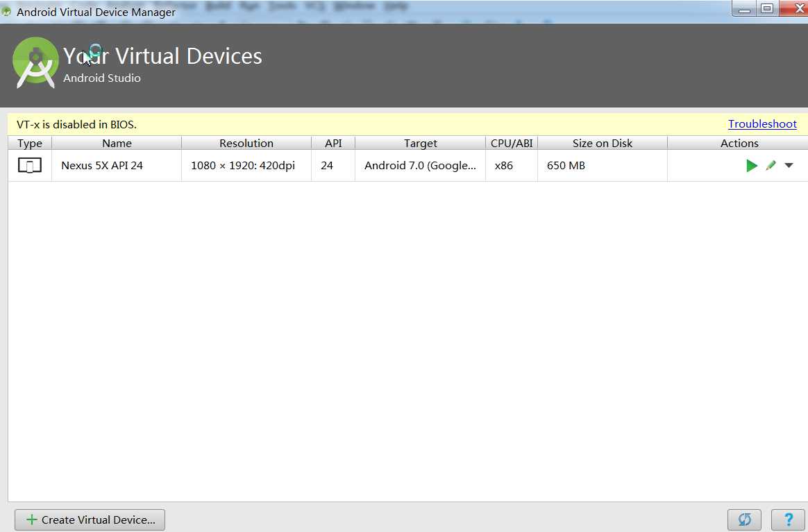Image resolution: width=808 pixels, height=532 pixels.
Task: Click the VT-x is disabled in BIOS warning
Action: pos(76,125)
